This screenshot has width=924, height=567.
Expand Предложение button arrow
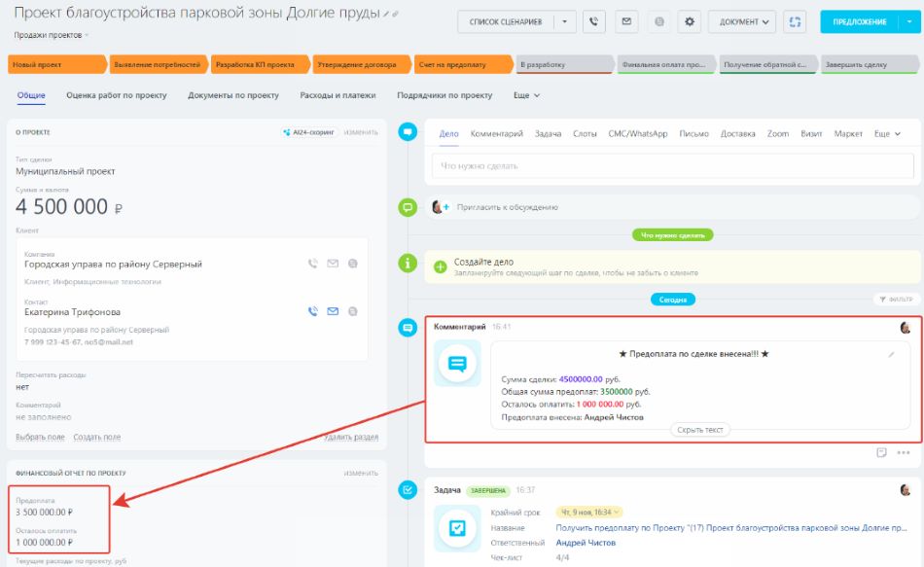point(909,21)
